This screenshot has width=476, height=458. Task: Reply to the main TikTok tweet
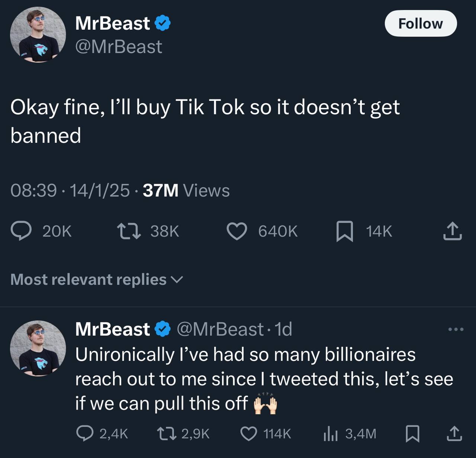22,231
